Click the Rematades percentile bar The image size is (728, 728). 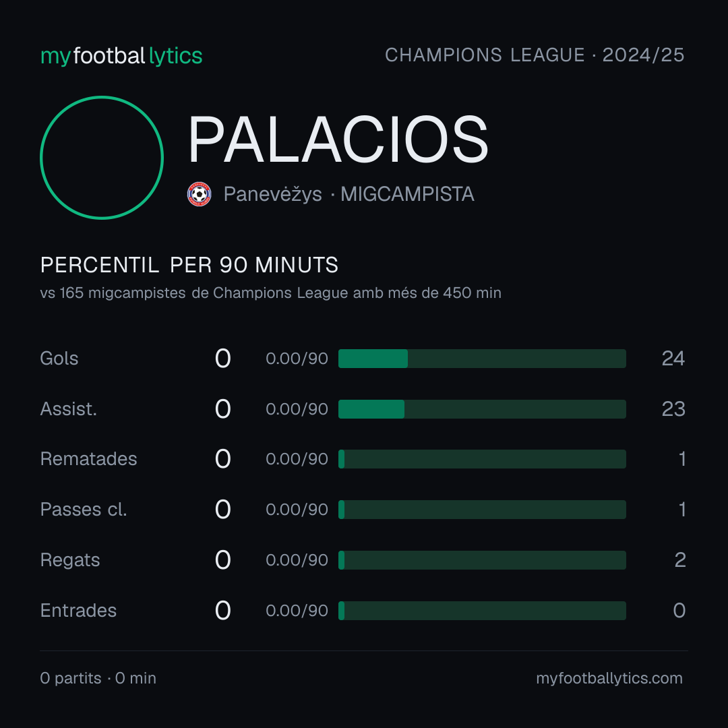(482, 459)
